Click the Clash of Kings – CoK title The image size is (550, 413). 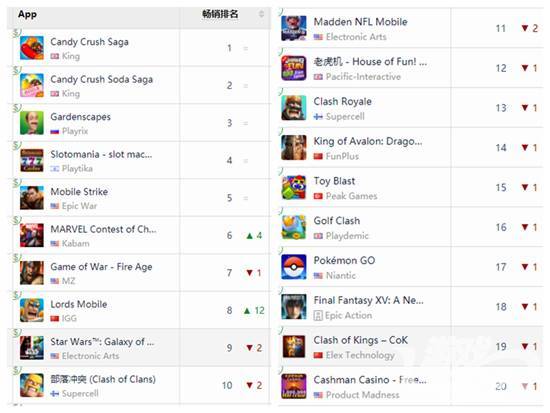[361, 340]
